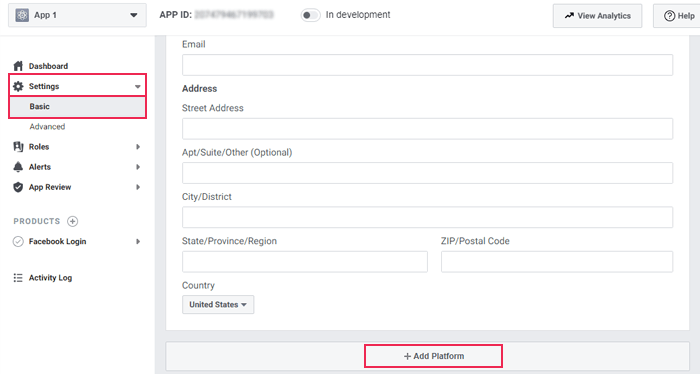Click the Roles sidebar label
700x374 pixels.
39,147
